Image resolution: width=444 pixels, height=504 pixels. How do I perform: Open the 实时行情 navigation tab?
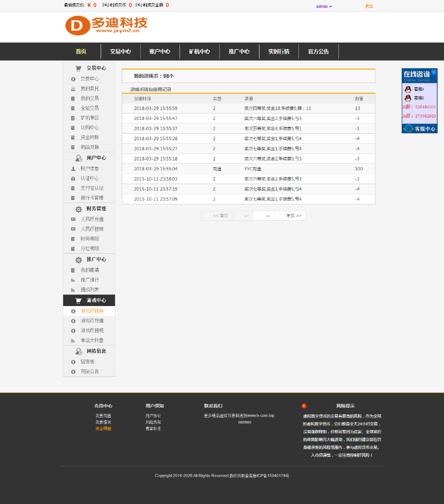coord(279,51)
